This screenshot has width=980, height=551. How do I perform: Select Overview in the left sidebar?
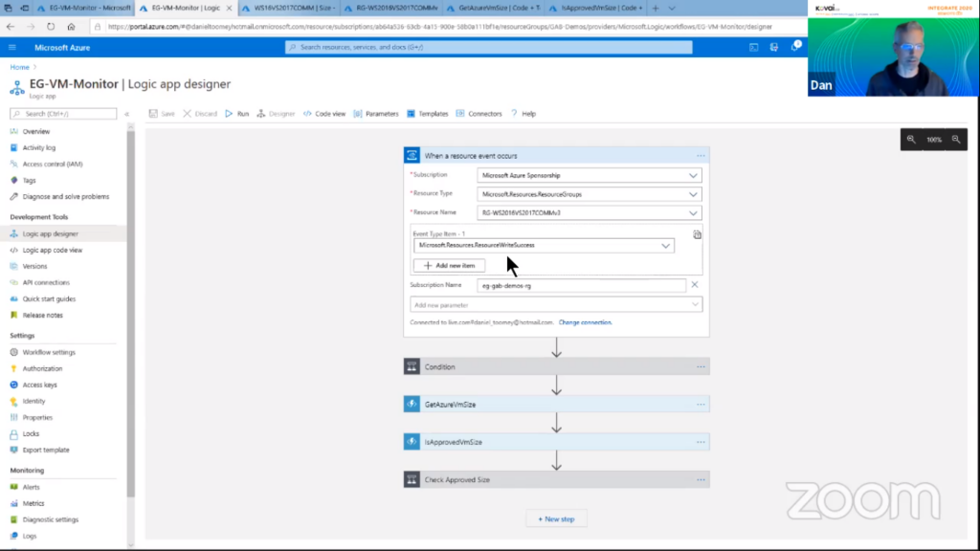click(36, 131)
